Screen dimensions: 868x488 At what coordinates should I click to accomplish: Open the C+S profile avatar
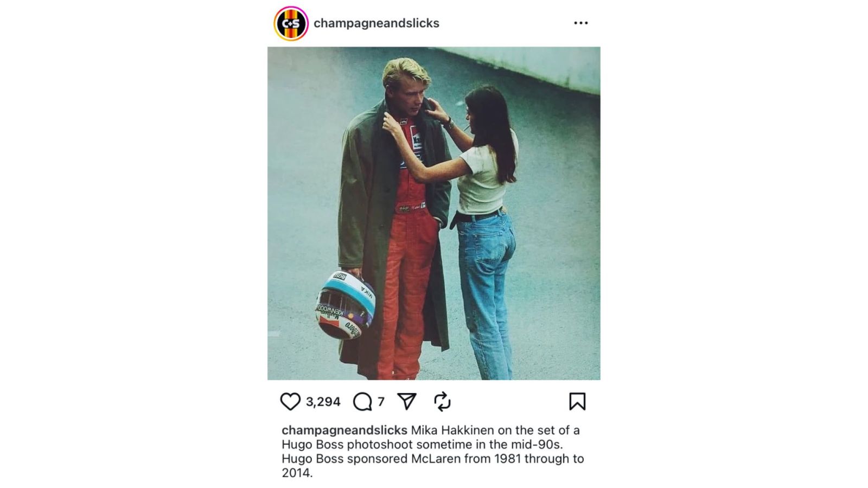pyautogui.click(x=291, y=23)
